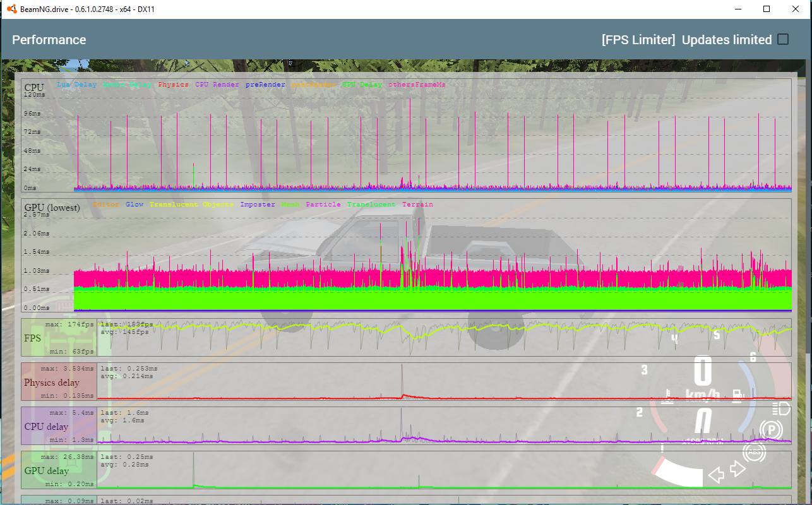This screenshot has width=812, height=505.
Task: Click the GPU (lowest) graph title
Action: (x=52, y=207)
